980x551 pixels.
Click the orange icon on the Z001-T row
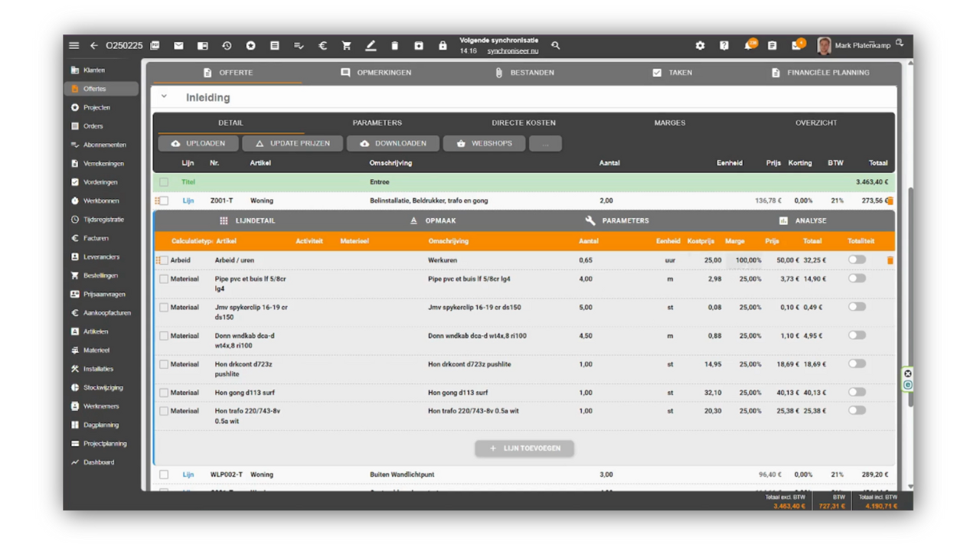point(890,201)
